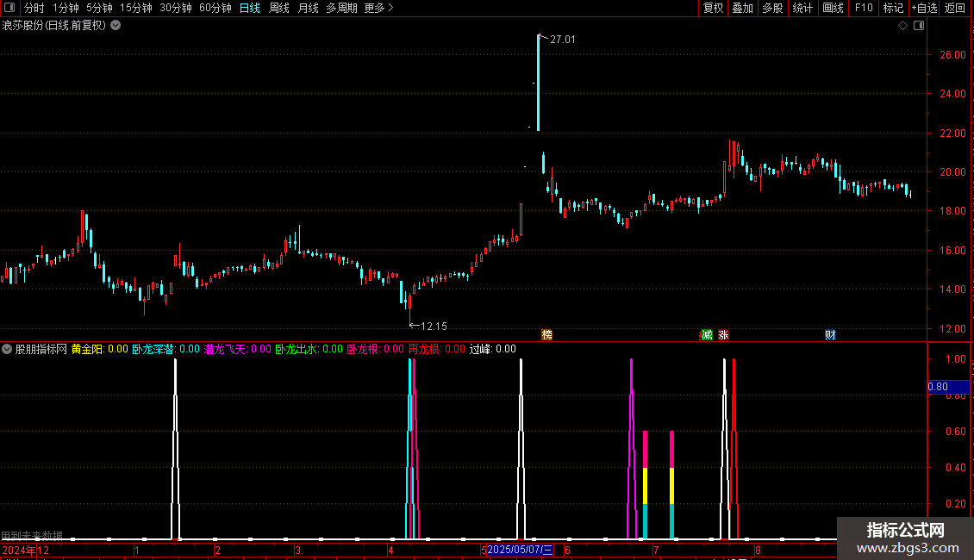Select the 5分钟 period
Viewport: 974px width, 560px height.
coord(99,8)
